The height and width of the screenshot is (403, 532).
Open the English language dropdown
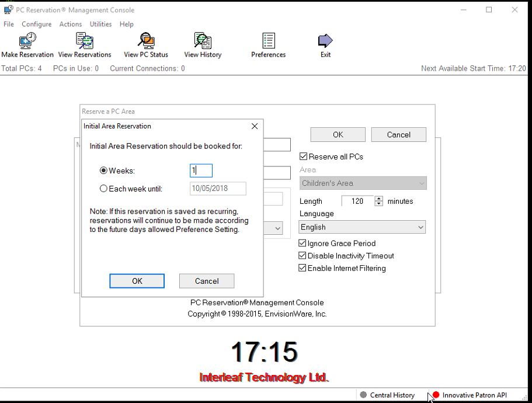click(x=362, y=227)
